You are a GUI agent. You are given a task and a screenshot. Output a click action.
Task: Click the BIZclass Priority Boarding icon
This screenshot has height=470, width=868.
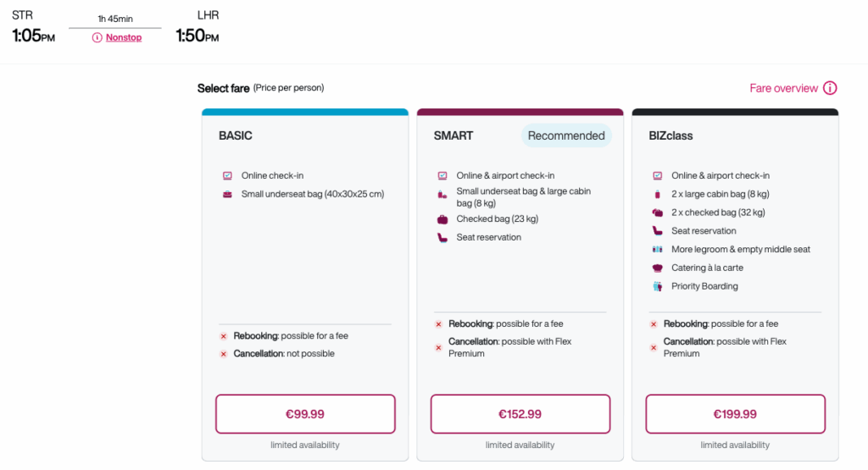(x=658, y=286)
